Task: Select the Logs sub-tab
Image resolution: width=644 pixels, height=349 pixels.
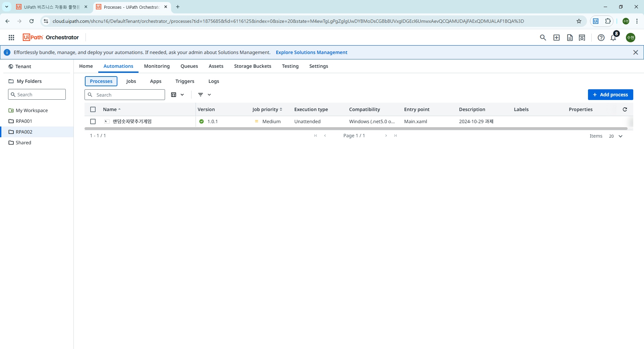Action: tap(214, 81)
